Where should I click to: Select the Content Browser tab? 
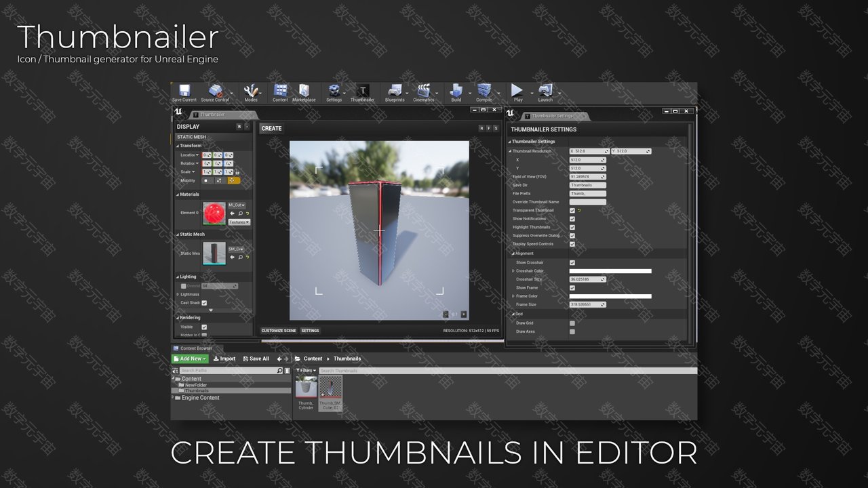point(195,348)
